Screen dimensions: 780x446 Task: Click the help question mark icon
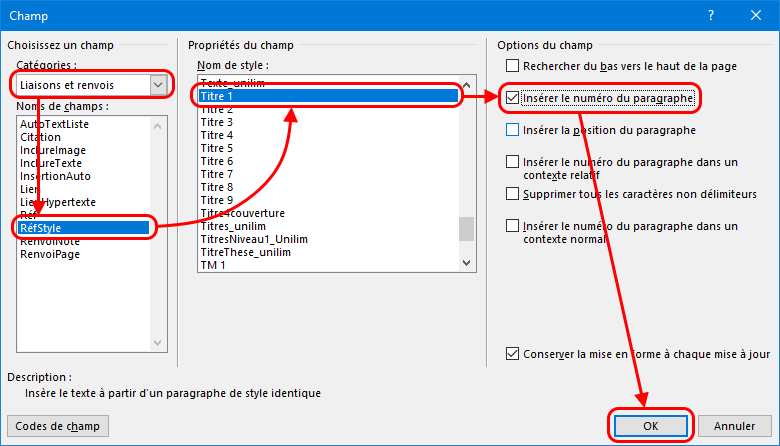(711, 16)
